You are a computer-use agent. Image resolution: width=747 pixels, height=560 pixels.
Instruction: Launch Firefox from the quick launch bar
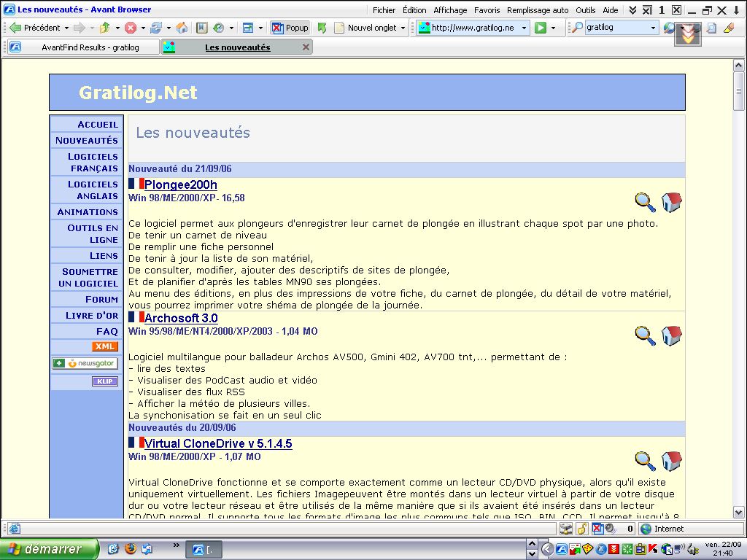pyautogui.click(x=130, y=548)
